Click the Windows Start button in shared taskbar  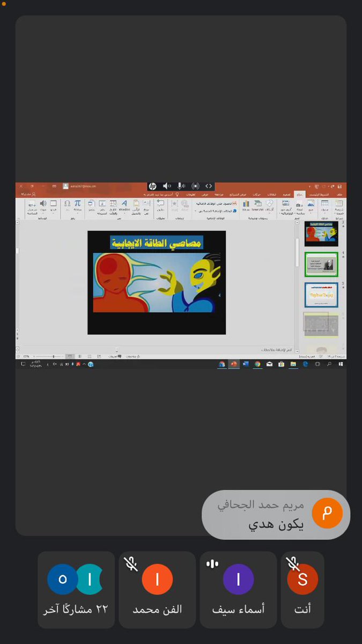341,364
